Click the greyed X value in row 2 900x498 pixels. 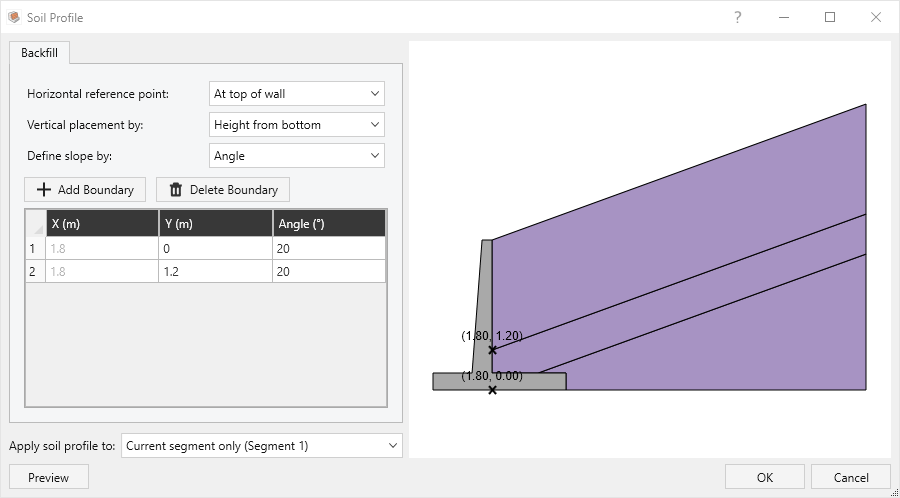pyautogui.click(x=102, y=271)
